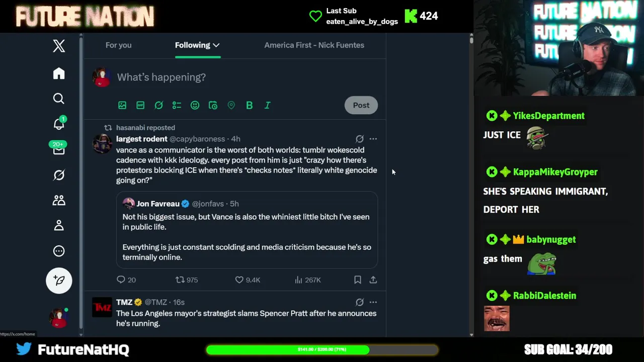Add image icon in post composer
The image size is (644, 362).
click(122, 105)
